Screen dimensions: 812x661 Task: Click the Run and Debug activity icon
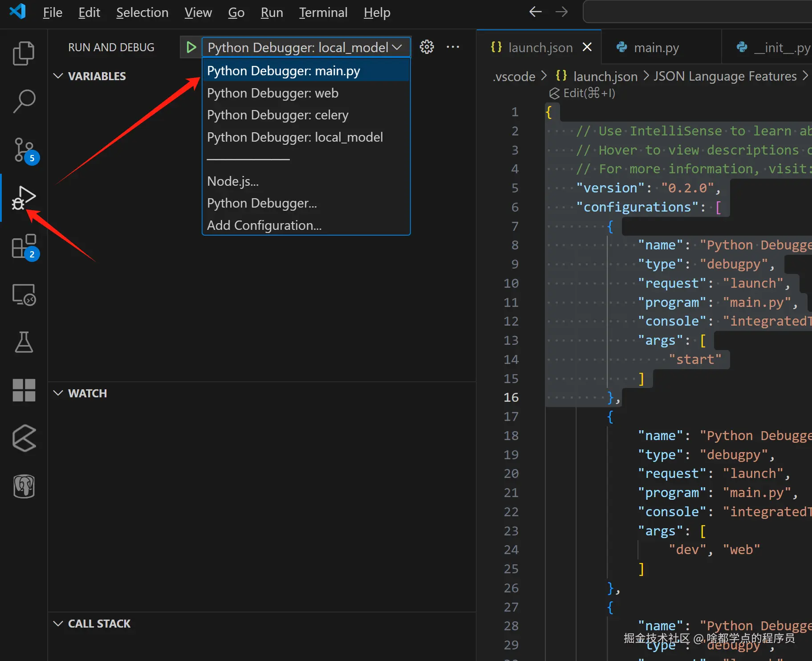point(24,198)
